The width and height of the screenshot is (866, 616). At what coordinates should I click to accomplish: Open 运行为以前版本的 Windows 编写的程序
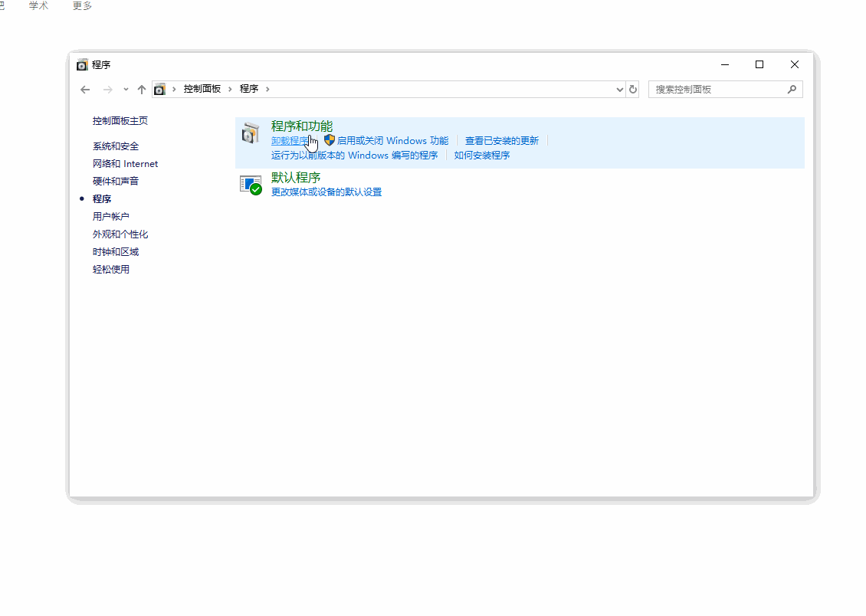(354, 156)
